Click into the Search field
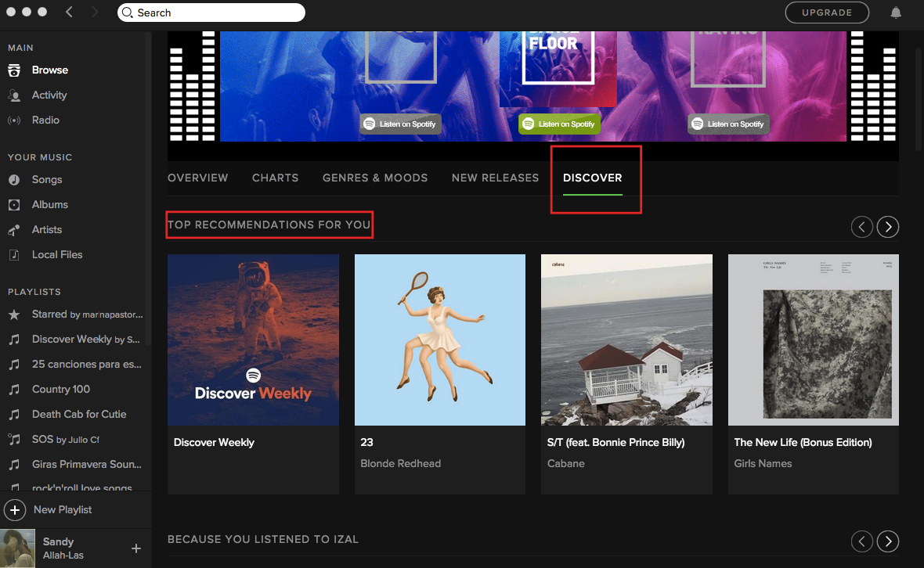The width and height of the screenshot is (924, 568). tap(211, 13)
